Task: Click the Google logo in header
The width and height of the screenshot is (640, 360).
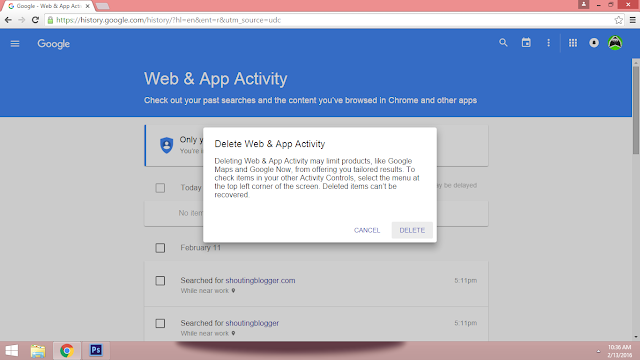Action: point(53,44)
